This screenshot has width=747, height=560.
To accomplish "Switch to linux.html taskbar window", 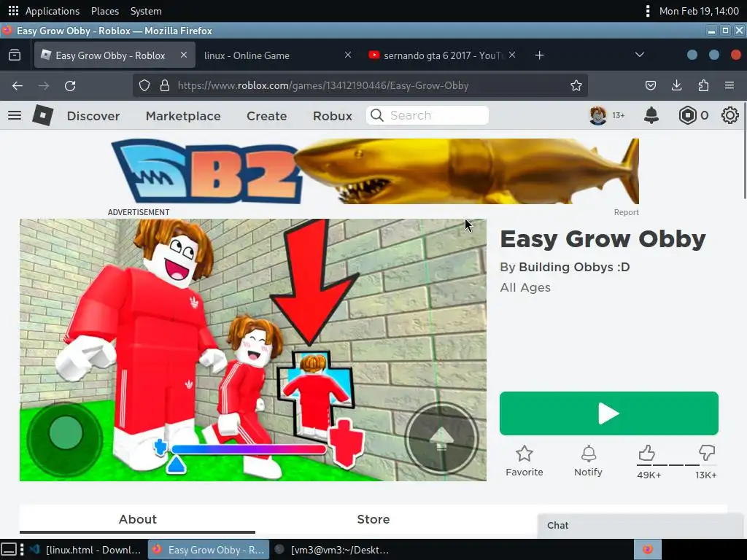I will [85, 550].
